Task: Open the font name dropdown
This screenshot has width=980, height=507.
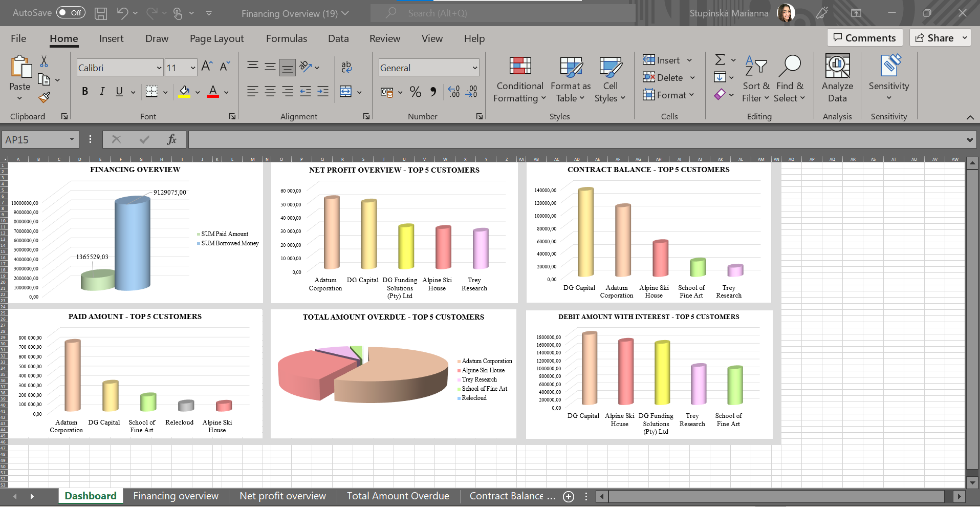Action: click(160, 67)
